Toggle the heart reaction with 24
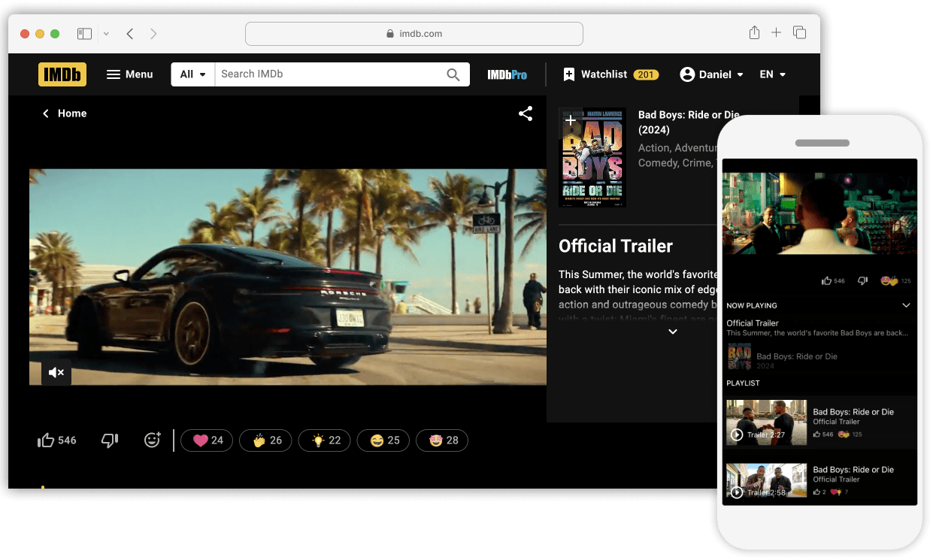Image resolution: width=933 pixels, height=560 pixels. pyautogui.click(x=207, y=440)
